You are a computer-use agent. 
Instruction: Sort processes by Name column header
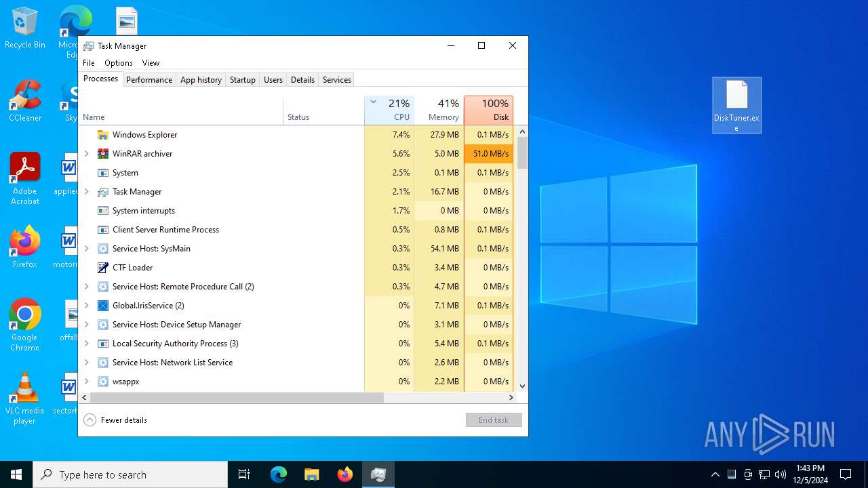(181, 110)
